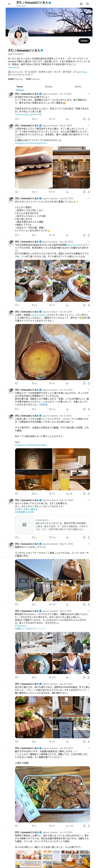Open the search icon in header
The width and height of the screenshot is (98, 868).
point(88,4)
